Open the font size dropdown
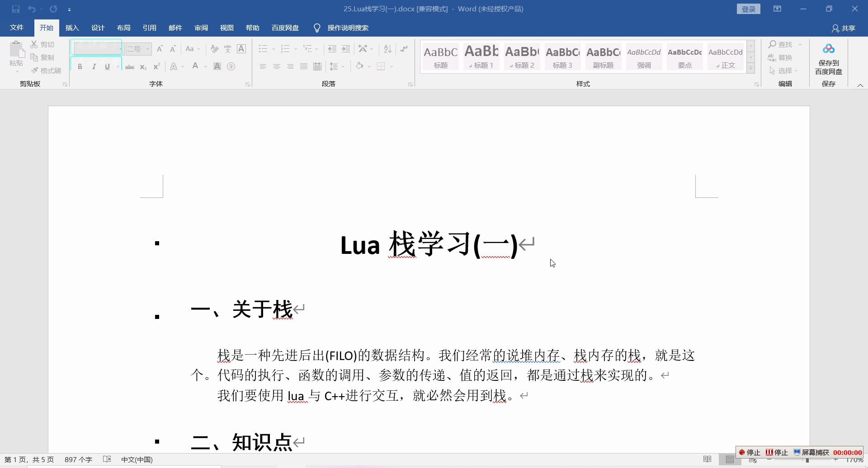This screenshot has height=468, width=868. [147, 49]
